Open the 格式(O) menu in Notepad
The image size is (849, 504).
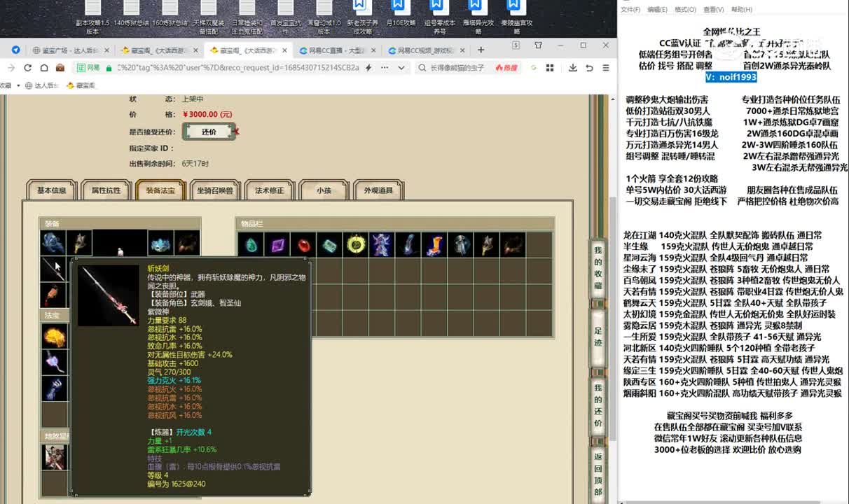click(x=685, y=10)
